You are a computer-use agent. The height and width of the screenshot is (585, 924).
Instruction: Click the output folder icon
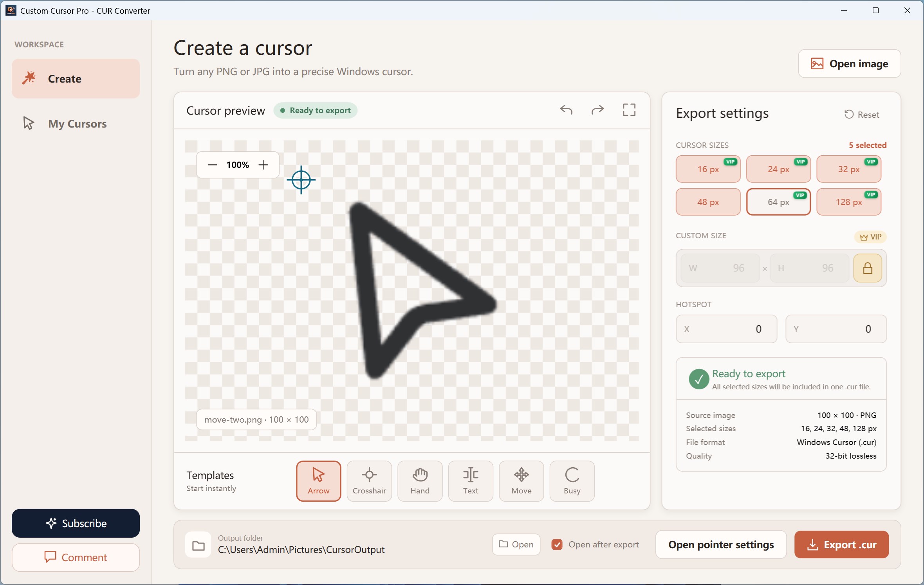[x=199, y=545]
